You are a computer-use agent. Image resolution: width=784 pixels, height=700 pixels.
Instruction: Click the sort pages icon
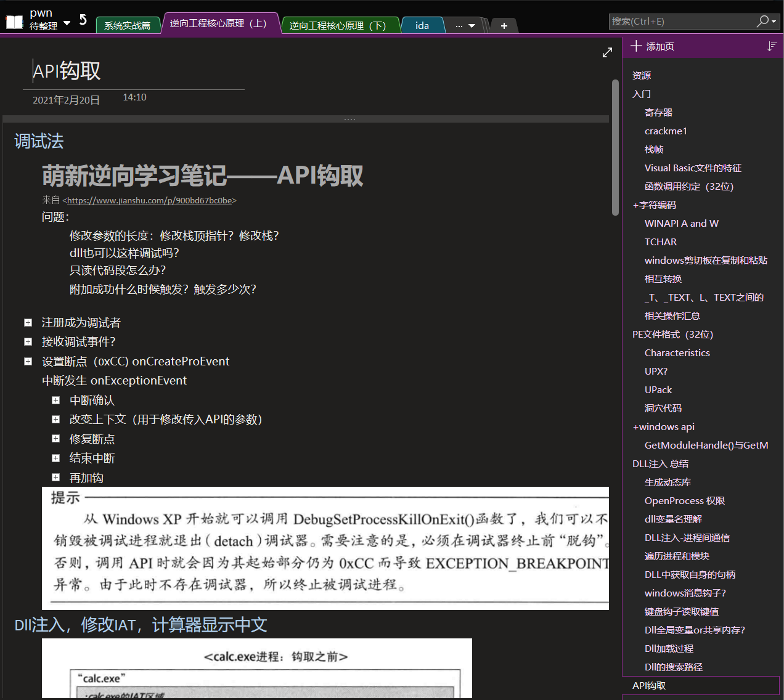click(772, 46)
